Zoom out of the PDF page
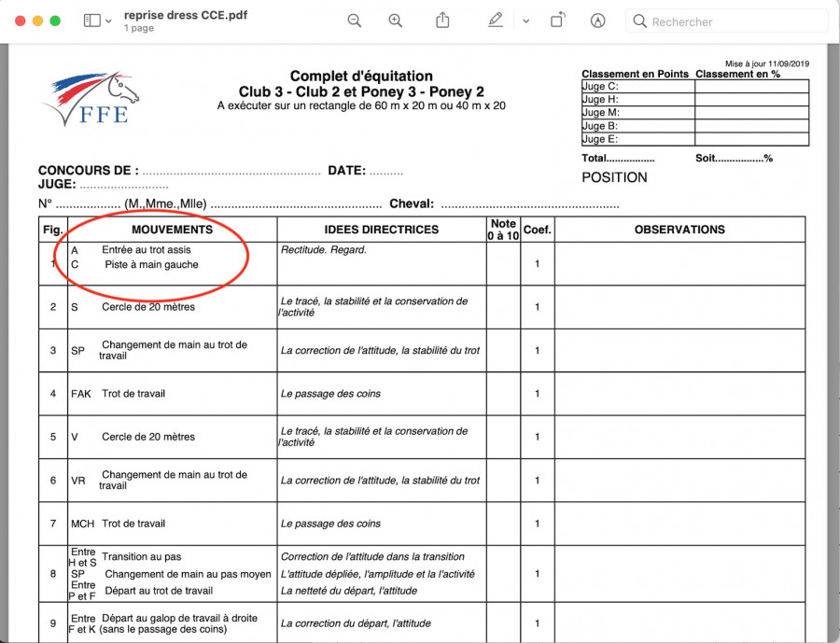Screen dimensions: 840x643 (354, 21)
